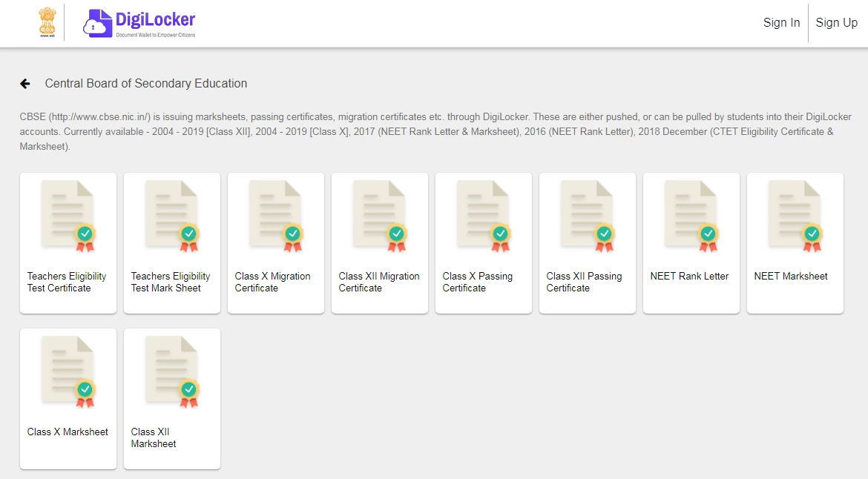This screenshot has height=479, width=868.
Task: Click the 'Central Board of Secondary Education' heading
Action: [146, 84]
